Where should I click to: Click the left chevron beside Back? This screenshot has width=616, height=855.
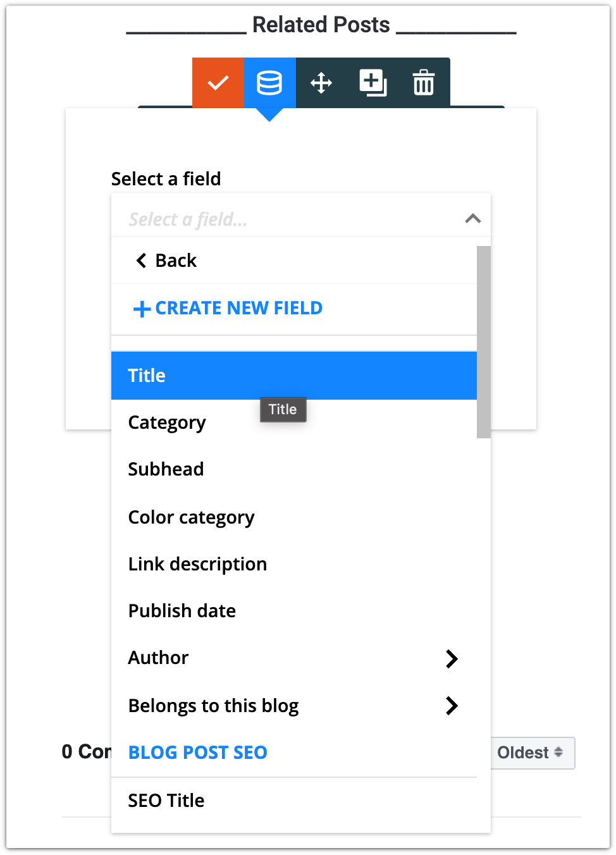coord(141,261)
